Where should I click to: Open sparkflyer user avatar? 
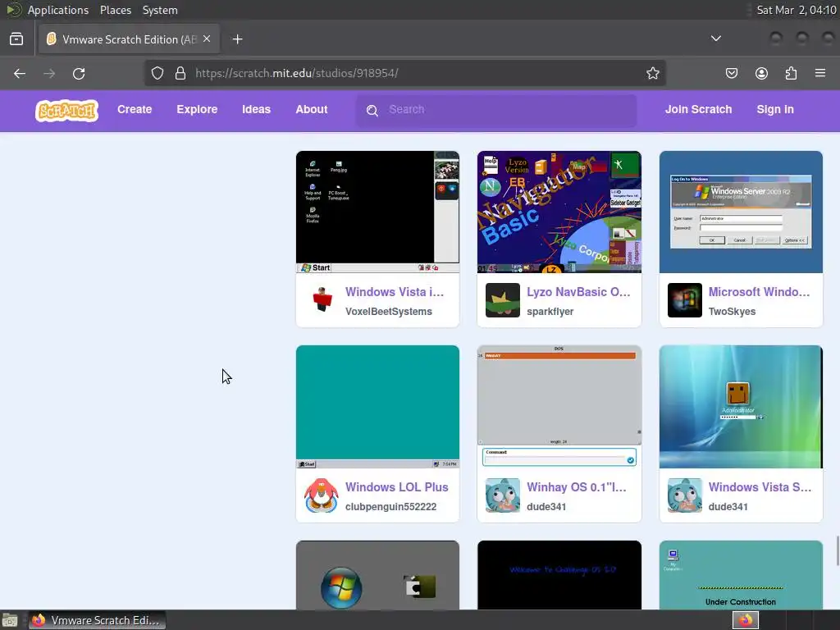pos(503,300)
